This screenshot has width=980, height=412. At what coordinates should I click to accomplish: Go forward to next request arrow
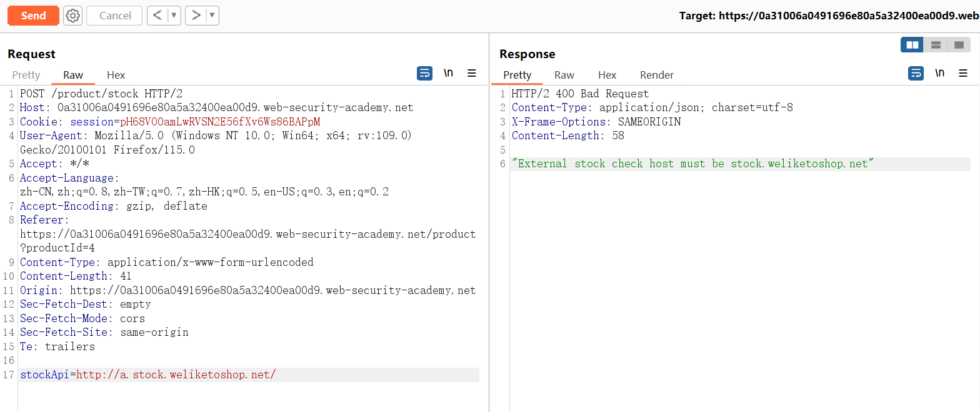[x=196, y=16]
